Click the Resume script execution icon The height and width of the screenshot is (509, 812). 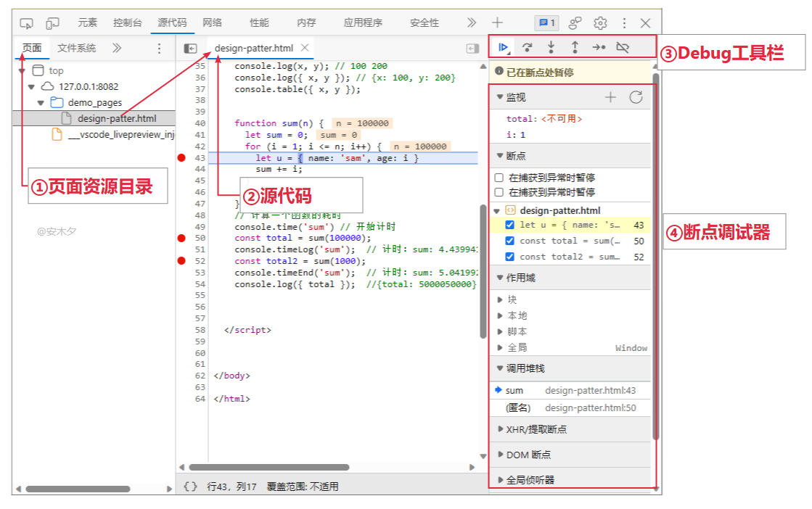[x=503, y=48]
